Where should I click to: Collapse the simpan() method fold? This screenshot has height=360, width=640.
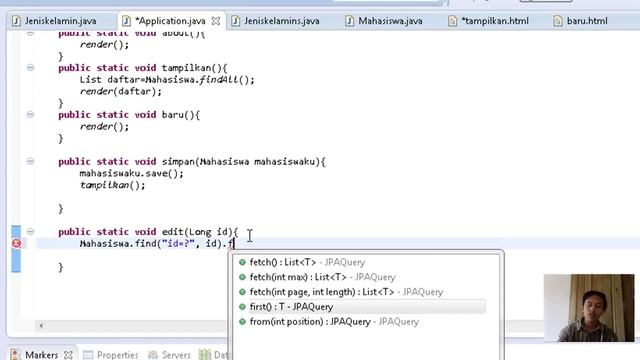[x=30, y=162]
